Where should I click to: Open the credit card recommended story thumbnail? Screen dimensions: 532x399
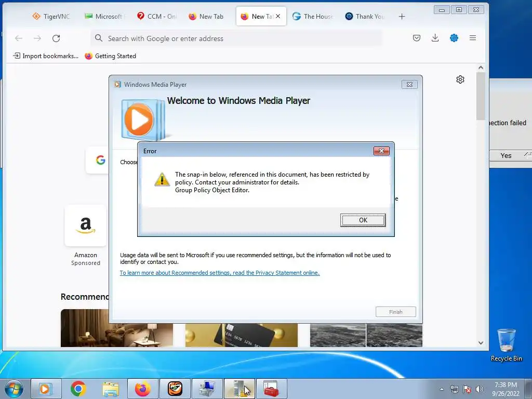[241, 335]
